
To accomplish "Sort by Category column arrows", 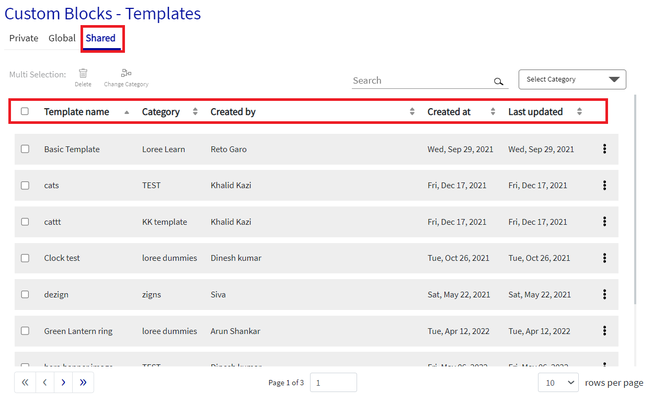I will (195, 111).
